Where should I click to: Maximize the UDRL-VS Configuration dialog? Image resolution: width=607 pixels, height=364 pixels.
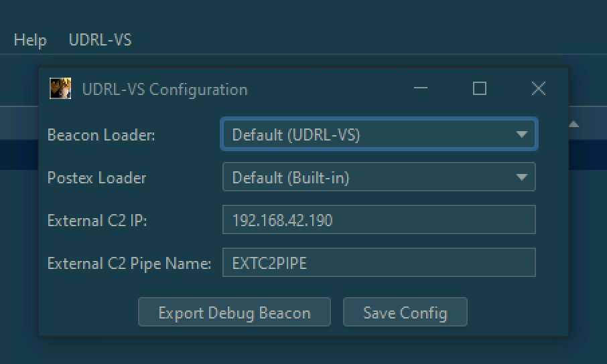click(x=479, y=88)
